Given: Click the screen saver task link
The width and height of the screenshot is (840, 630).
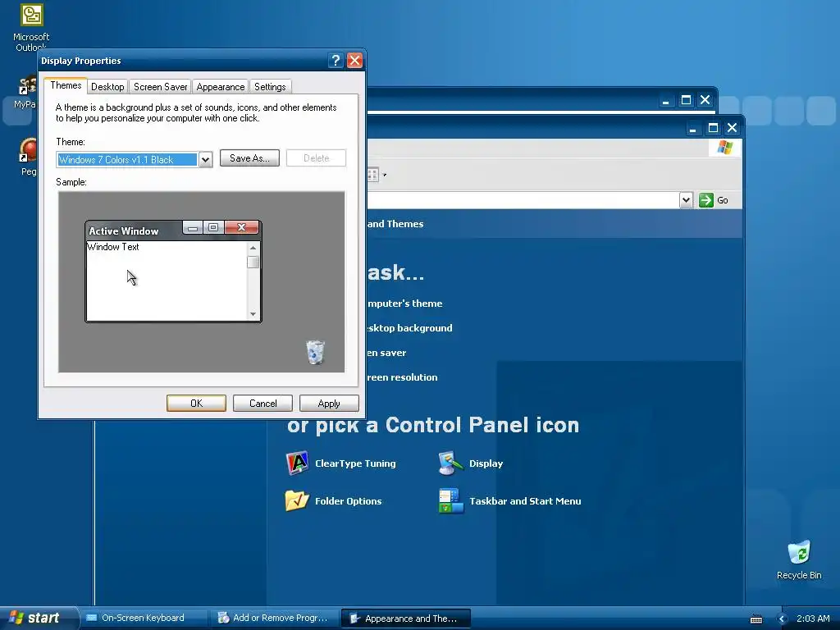Looking at the screenshot, I should 387,353.
